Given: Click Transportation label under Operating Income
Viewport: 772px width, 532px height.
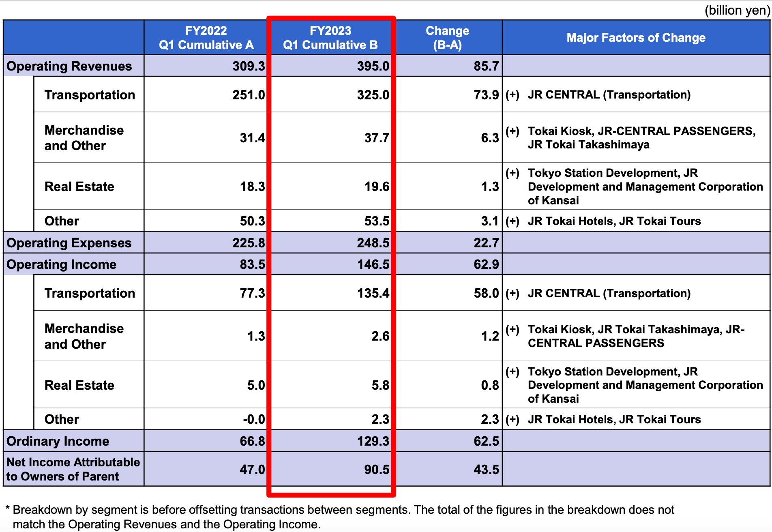Looking at the screenshot, I should 90,293.
